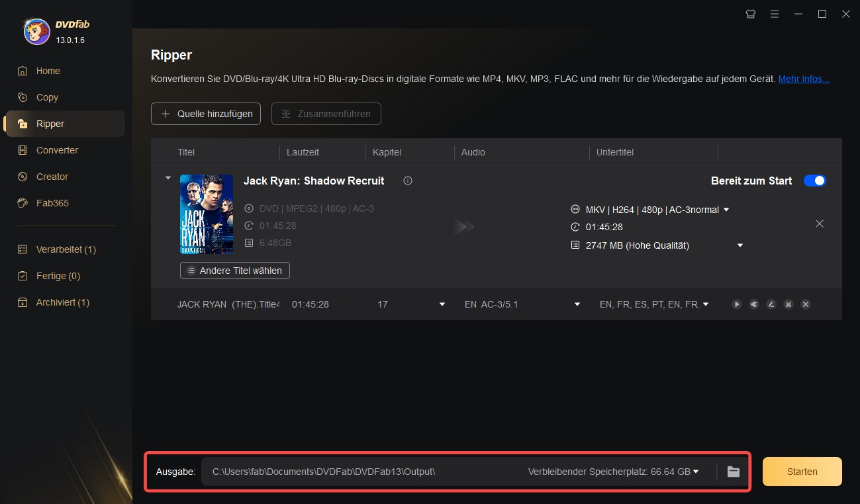Image resolution: width=860 pixels, height=504 pixels.
Task: Open advanced settings icon in title row
Action: pyautogui.click(x=754, y=304)
